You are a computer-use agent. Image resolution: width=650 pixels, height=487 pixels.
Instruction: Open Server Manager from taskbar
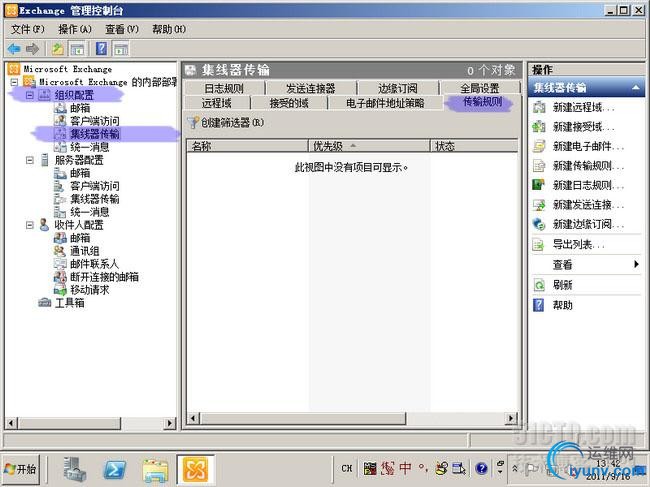[75, 468]
